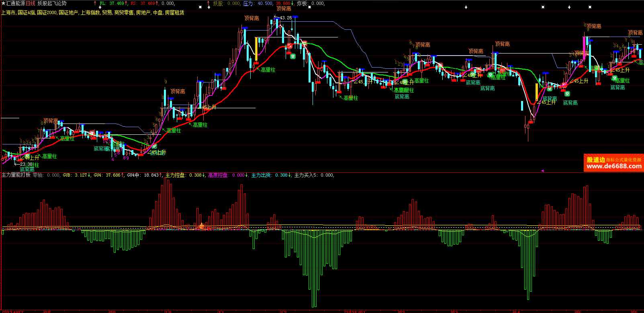The height and width of the screenshot is (313, 644).
Task: Click the 主力量能打板 indicator title
Action: click(x=16, y=175)
